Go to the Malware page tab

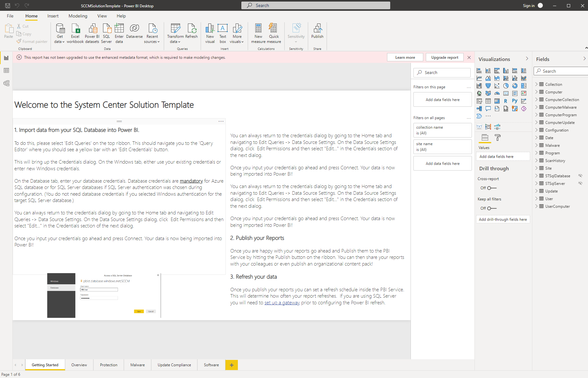tap(137, 365)
